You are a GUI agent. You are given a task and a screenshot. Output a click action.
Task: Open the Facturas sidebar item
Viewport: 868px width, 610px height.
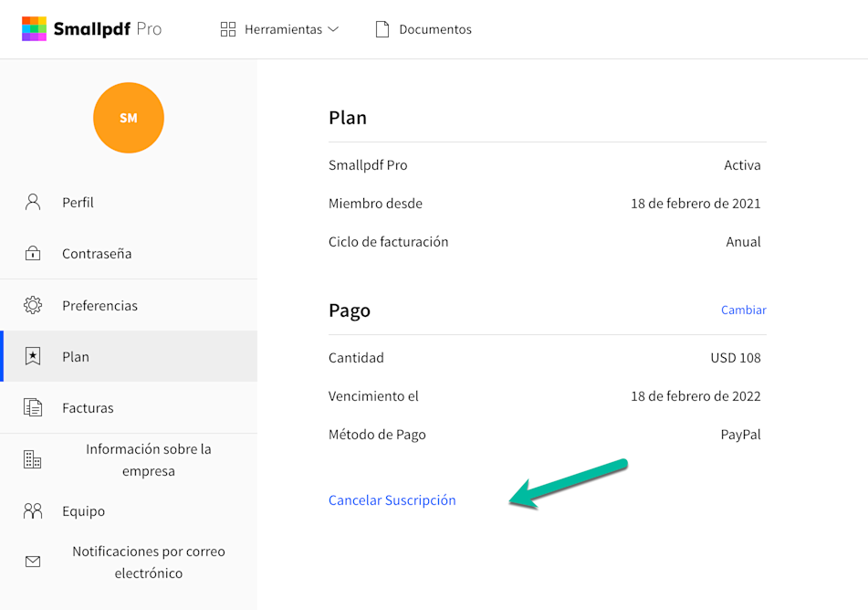[x=129, y=408]
